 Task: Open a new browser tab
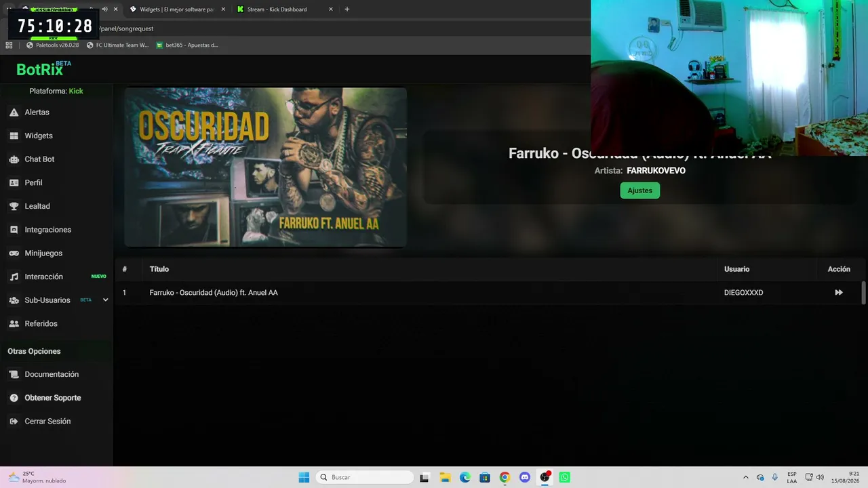click(x=347, y=9)
